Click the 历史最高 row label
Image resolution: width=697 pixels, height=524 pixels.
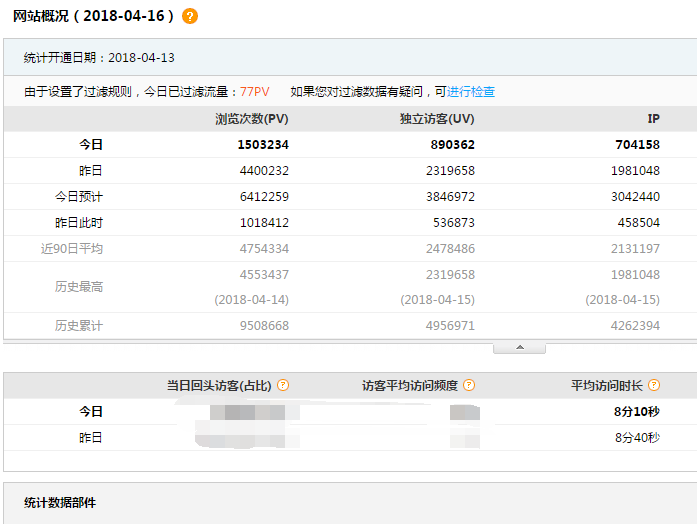pos(78,287)
